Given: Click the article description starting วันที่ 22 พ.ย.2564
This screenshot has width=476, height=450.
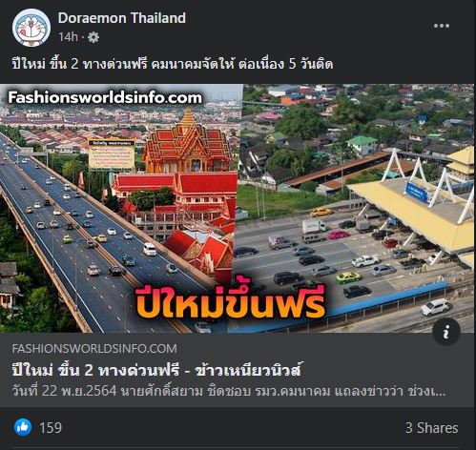Looking at the screenshot, I should click(x=229, y=391).
